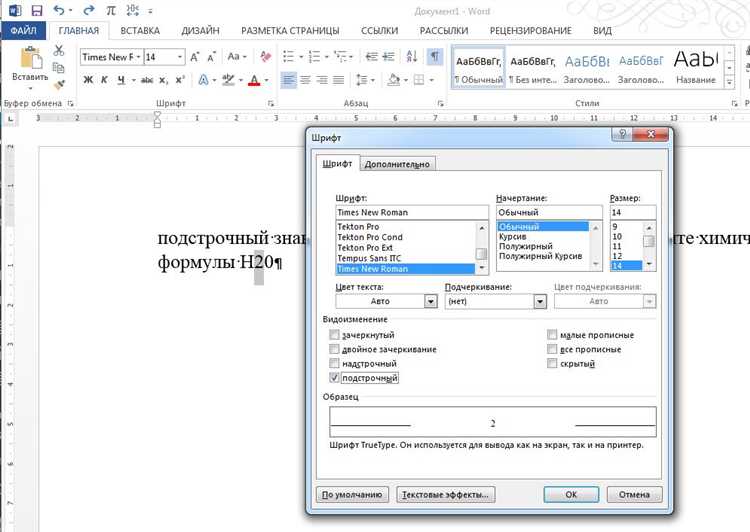Increase paragraph indent
The height and width of the screenshot is (532, 750).
(388, 57)
